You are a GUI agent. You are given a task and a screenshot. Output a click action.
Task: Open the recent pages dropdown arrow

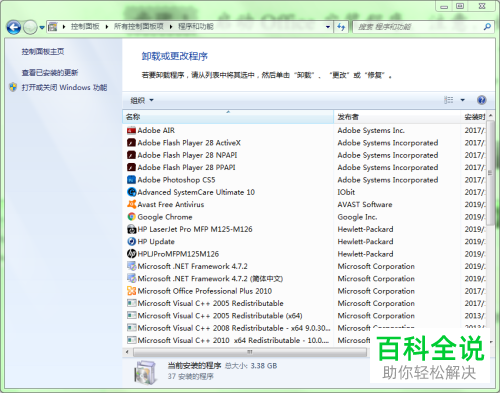(42, 27)
